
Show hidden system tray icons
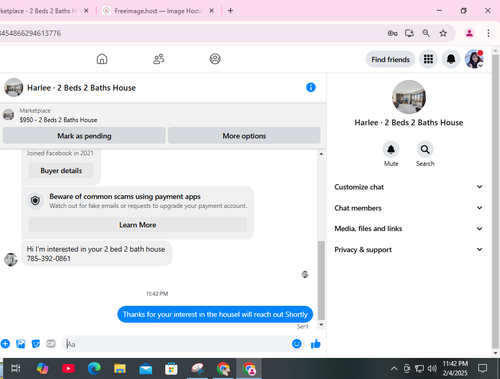394,368
